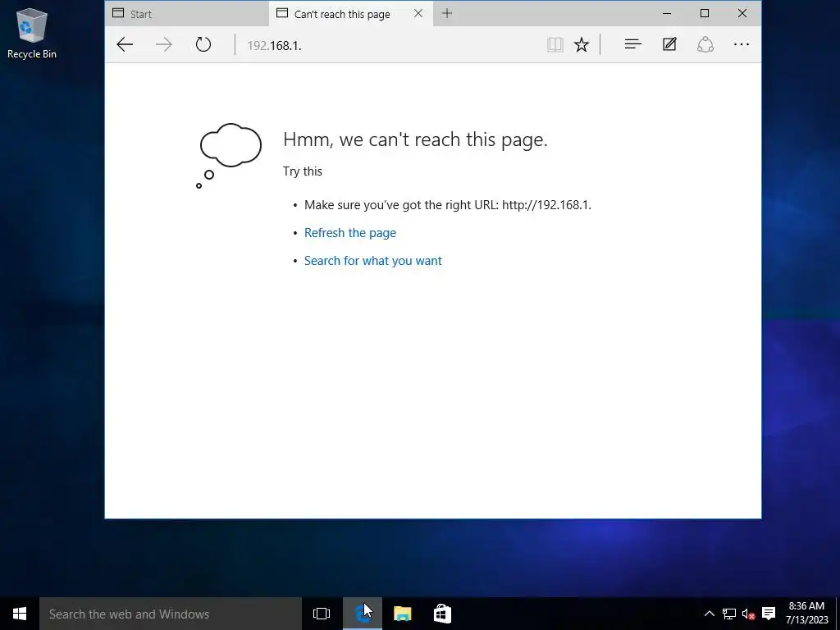Image resolution: width=840 pixels, height=630 pixels.
Task: Open the Hub lines icon
Action: tap(632, 44)
